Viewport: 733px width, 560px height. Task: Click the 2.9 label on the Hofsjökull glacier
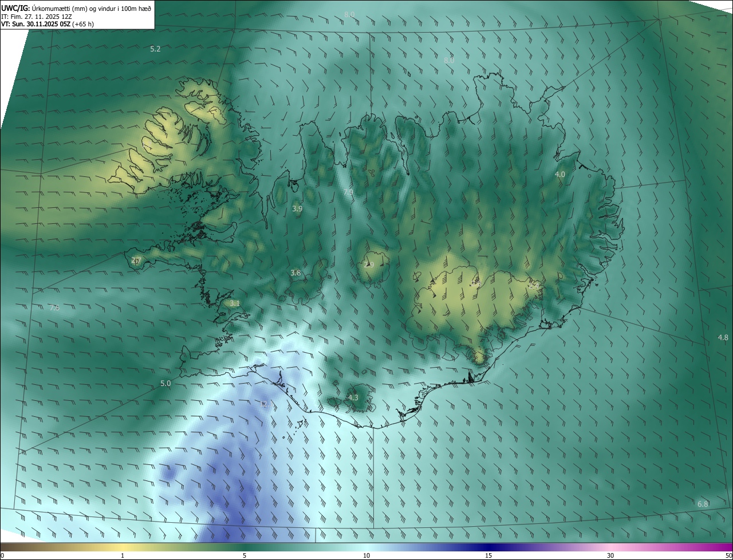pos(369,265)
